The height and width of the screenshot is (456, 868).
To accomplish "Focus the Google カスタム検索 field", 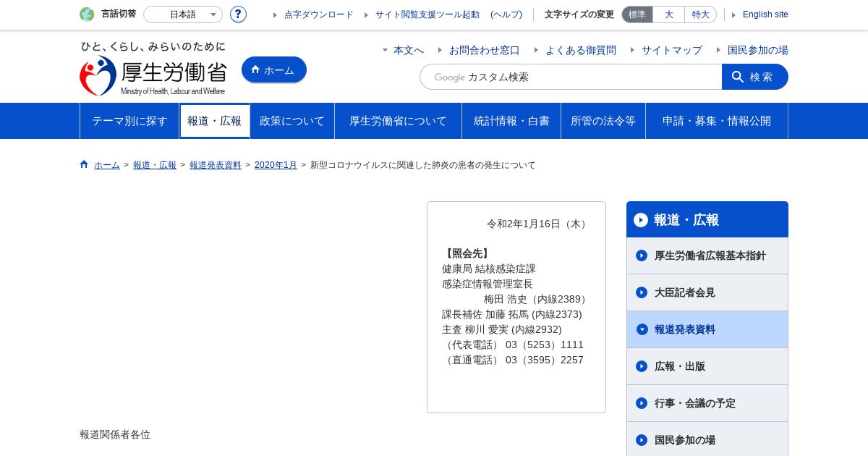I will (571, 77).
